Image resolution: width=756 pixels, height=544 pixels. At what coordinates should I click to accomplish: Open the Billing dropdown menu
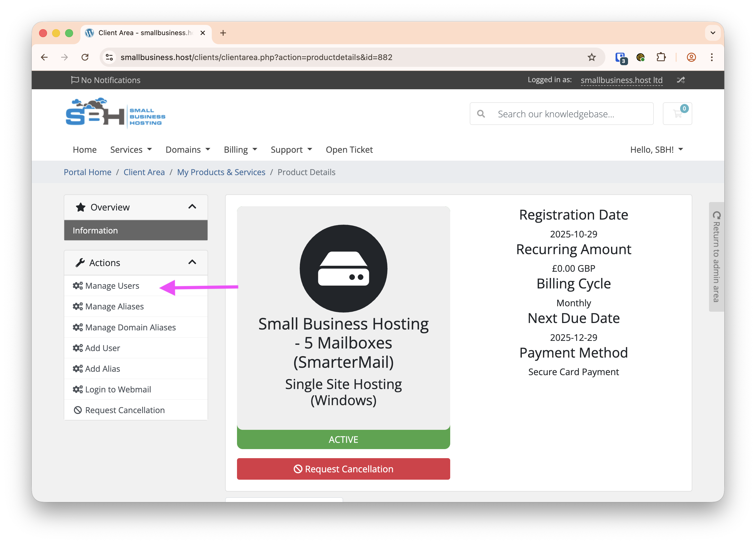click(x=240, y=150)
